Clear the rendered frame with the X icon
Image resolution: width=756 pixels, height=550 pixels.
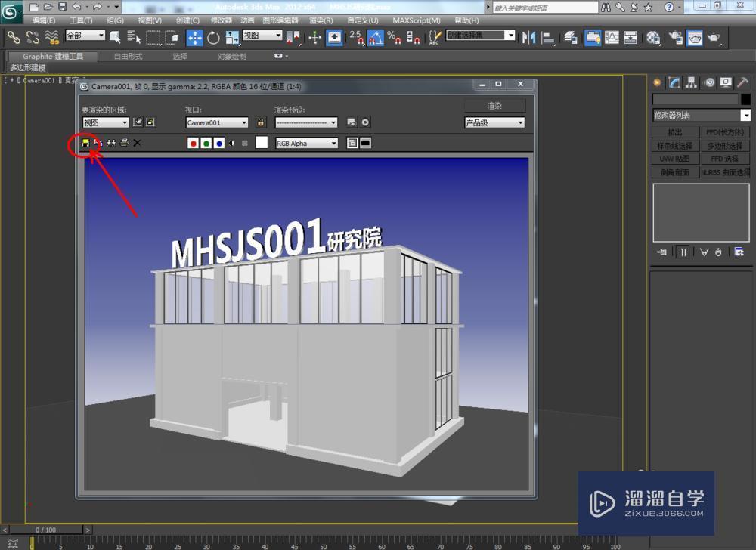click(x=137, y=143)
